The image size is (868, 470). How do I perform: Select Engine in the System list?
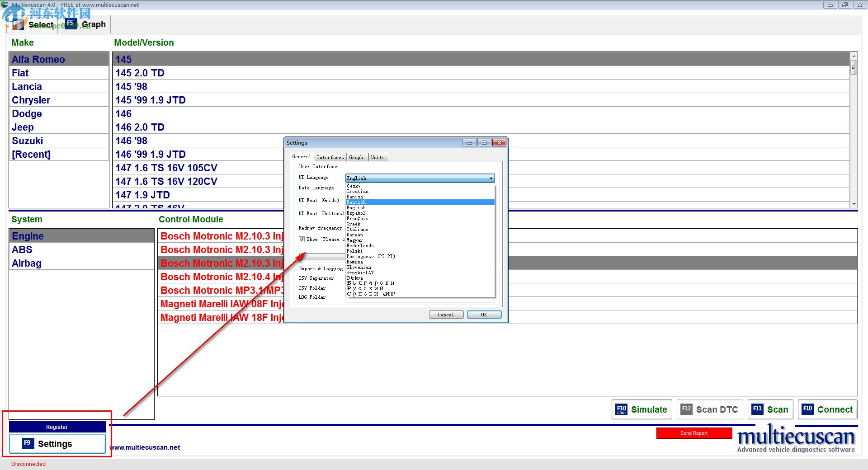(81, 236)
